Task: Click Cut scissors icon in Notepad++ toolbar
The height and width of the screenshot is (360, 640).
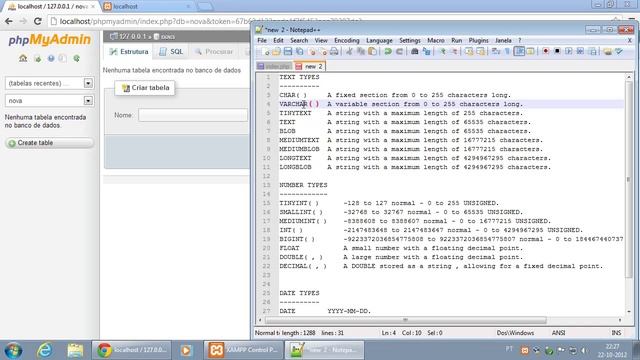Action: click(x=349, y=51)
